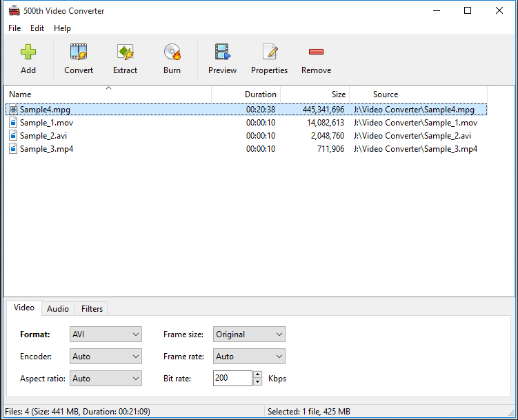Viewport: 518px width, 420px height.
Task: Sort list by Name column header
Action: click(x=108, y=94)
